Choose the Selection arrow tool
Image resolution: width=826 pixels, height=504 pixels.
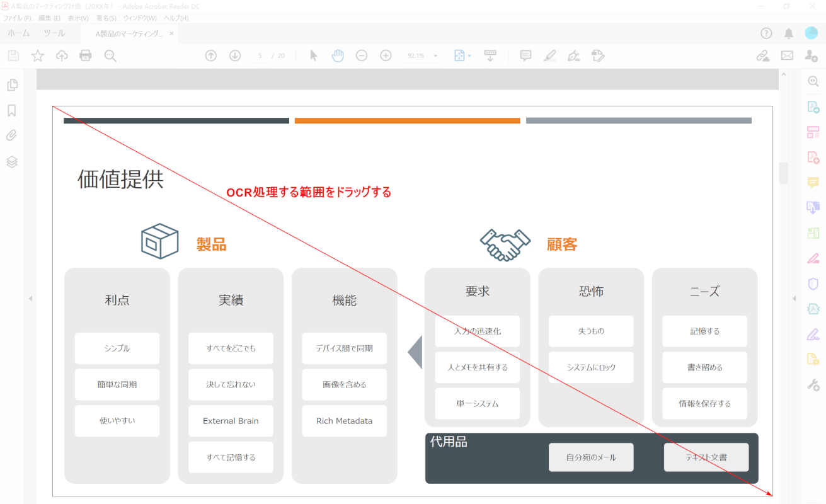314,55
